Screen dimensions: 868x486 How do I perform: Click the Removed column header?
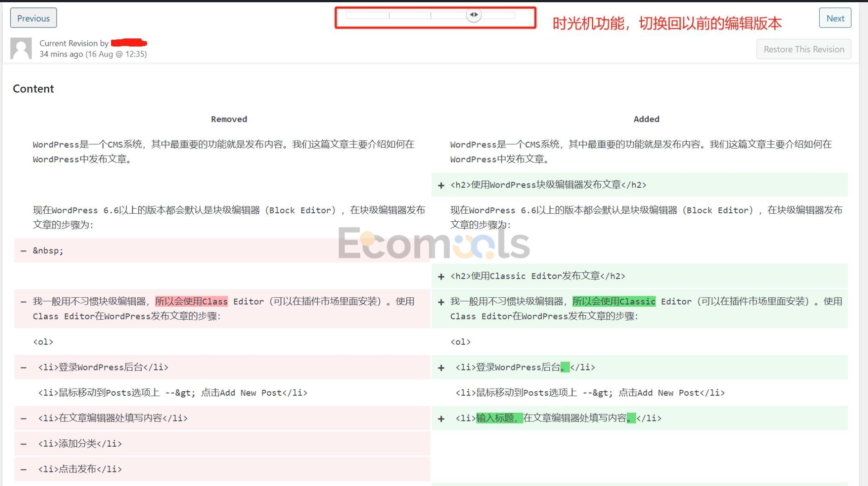(229, 119)
